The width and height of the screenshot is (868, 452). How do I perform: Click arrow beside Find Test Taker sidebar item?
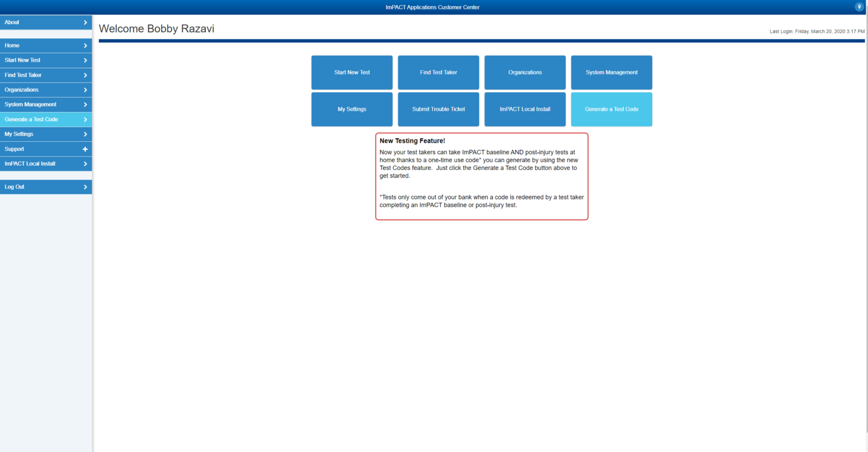click(85, 75)
